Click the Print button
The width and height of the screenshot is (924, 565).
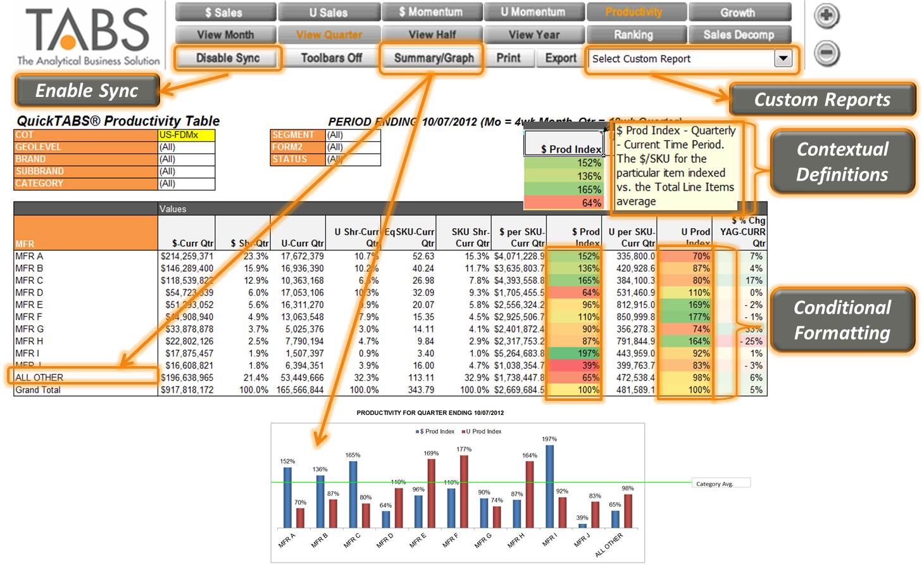(x=508, y=58)
